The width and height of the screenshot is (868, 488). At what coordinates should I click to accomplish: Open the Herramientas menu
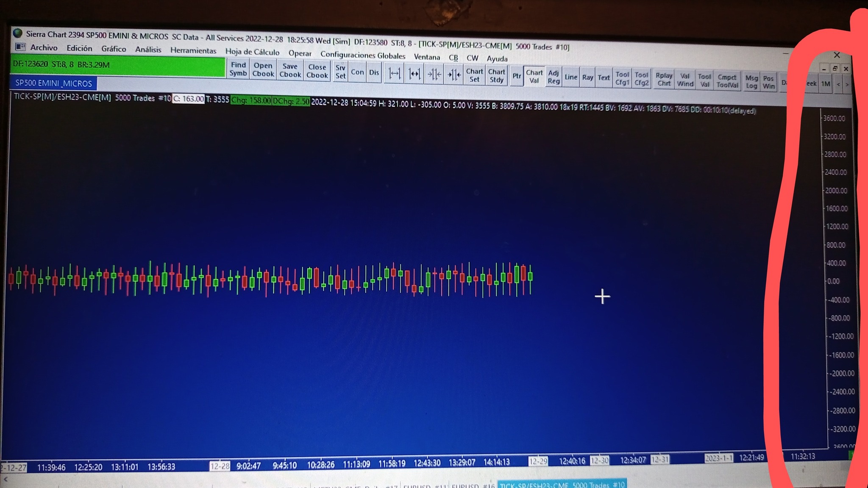(x=193, y=51)
